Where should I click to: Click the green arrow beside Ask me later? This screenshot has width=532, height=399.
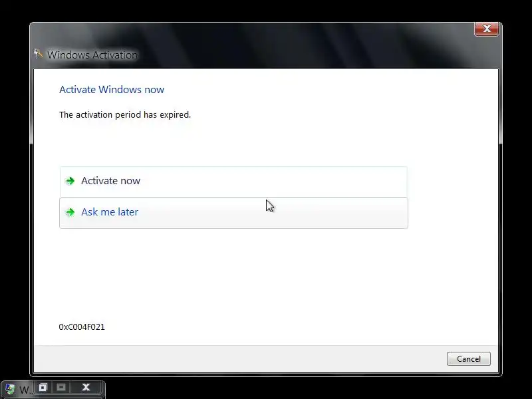click(x=70, y=212)
